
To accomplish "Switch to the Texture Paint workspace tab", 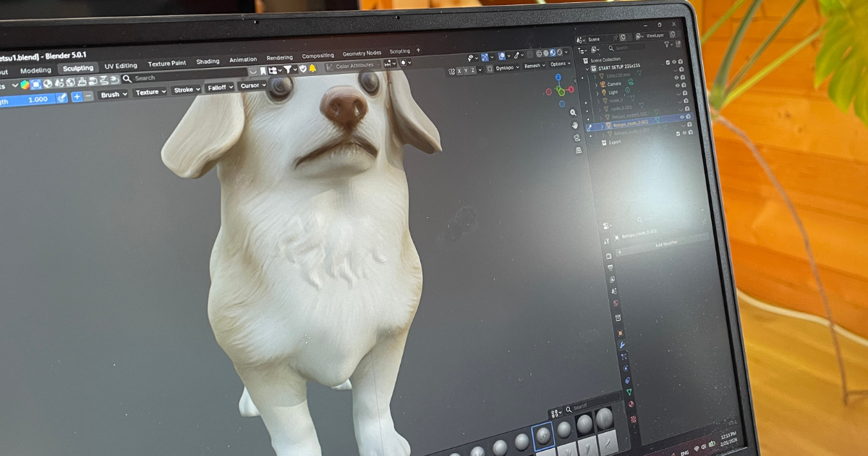I will coord(167,64).
